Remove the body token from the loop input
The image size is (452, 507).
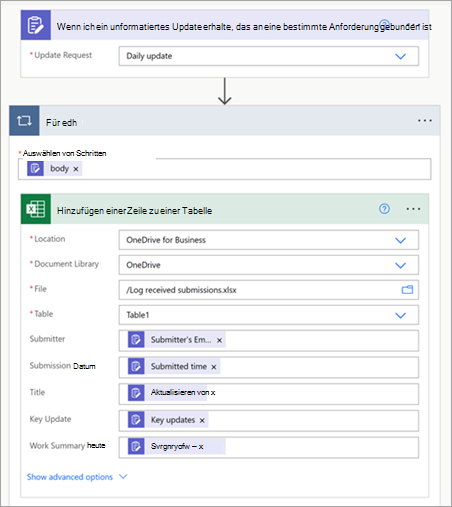pos(76,169)
